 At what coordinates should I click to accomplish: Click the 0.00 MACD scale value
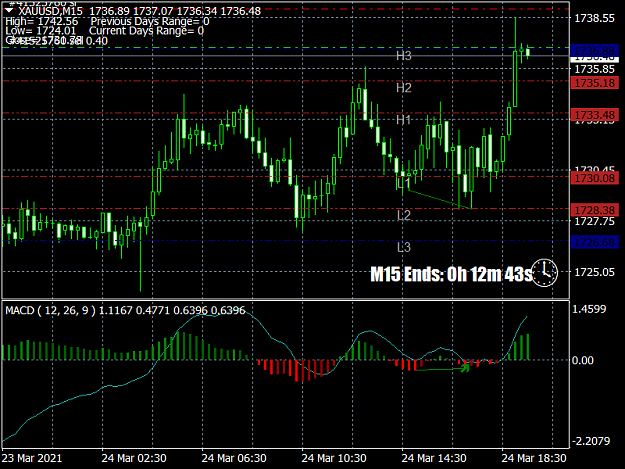click(x=583, y=360)
